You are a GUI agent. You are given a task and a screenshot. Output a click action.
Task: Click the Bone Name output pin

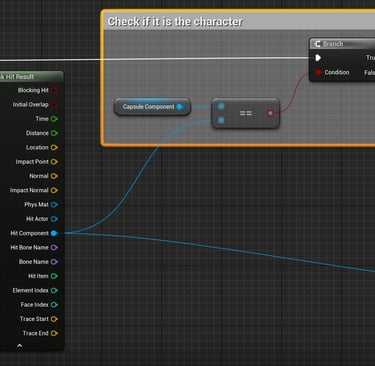54,262
